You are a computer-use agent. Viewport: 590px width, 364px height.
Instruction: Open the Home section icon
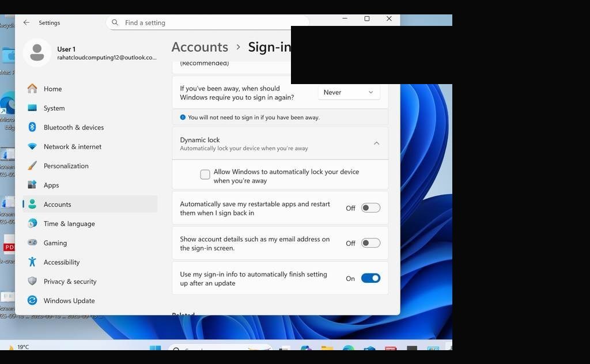point(32,89)
